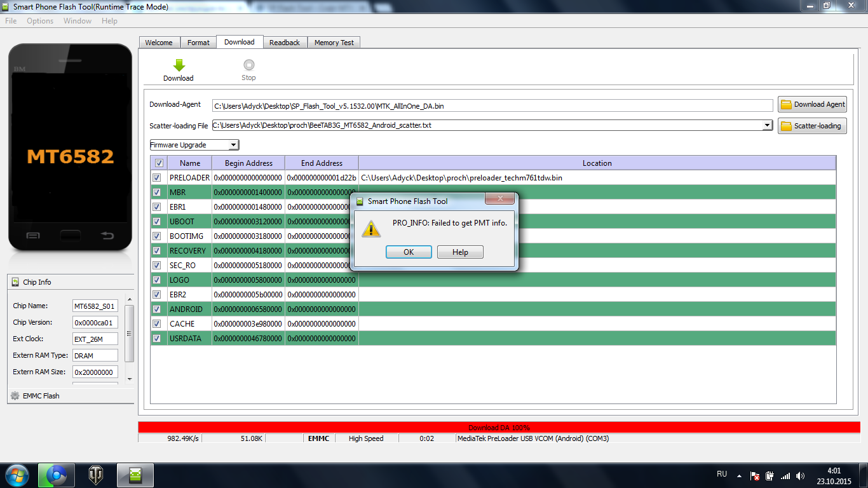Image resolution: width=868 pixels, height=488 pixels.
Task: Uncheck the PRELOADER partition checkbox
Action: [x=157, y=178]
